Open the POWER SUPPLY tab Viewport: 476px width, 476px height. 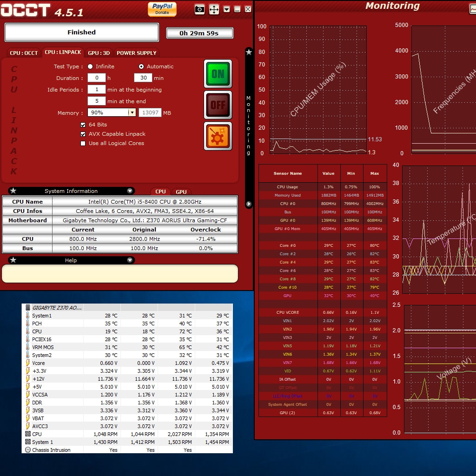point(136,53)
